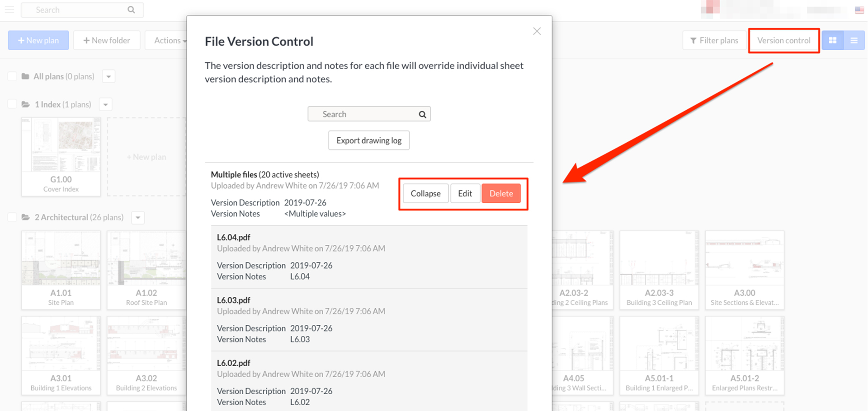The width and height of the screenshot is (868, 411).
Task: Open the All plans dropdown arrow
Action: (108, 76)
